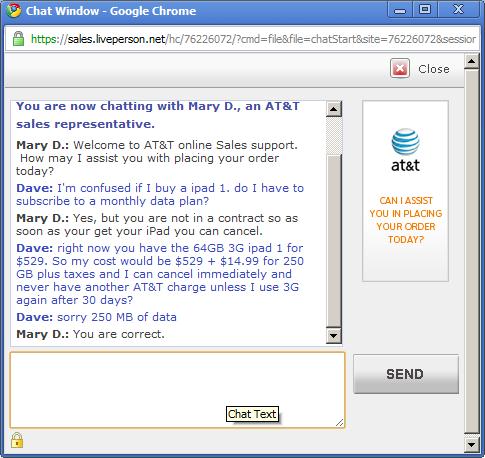Click the outer page scrollbar thumb
Viewport: 485px width, 458px height.
[x=471, y=252]
